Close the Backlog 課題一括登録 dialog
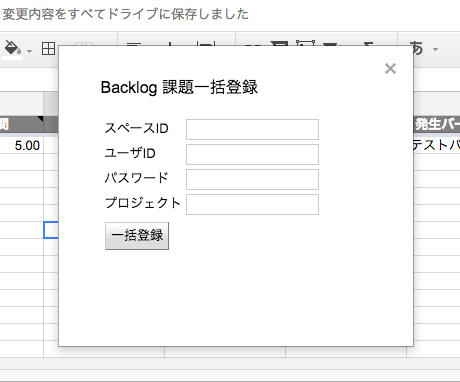Image resolution: width=460 pixels, height=382 pixels. tap(390, 69)
